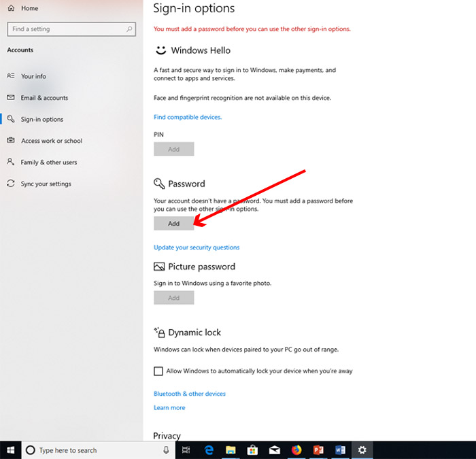476x459 pixels.
Task: Click the Cortana circle icon in taskbar
Action: point(31,450)
